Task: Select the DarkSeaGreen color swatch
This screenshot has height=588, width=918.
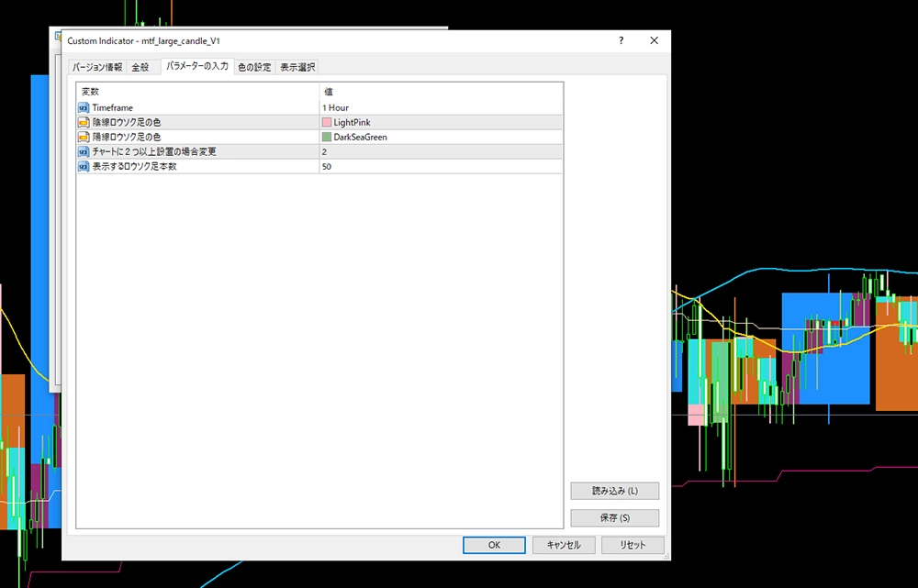Action: click(327, 137)
